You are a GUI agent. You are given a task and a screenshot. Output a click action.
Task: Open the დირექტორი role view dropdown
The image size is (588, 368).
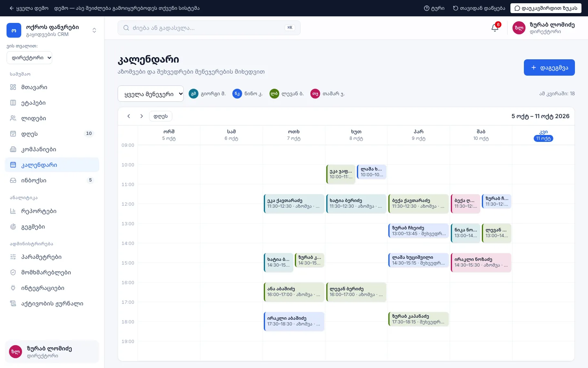pos(29,58)
